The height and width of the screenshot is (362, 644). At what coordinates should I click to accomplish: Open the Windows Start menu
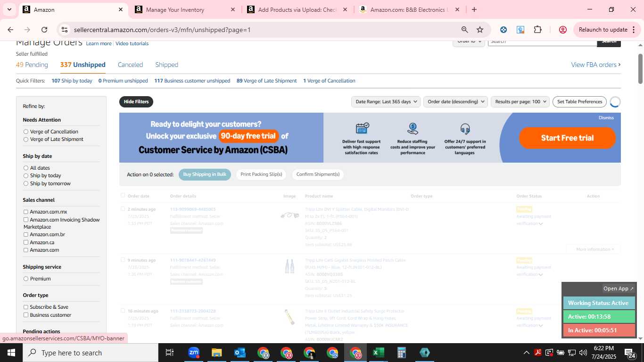[x=11, y=353]
